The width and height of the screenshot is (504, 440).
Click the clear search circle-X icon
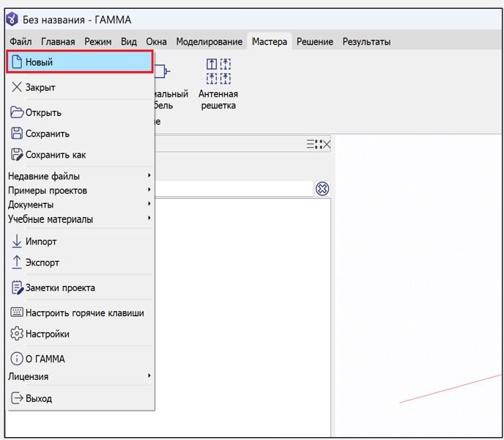pyautogui.click(x=322, y=188)
